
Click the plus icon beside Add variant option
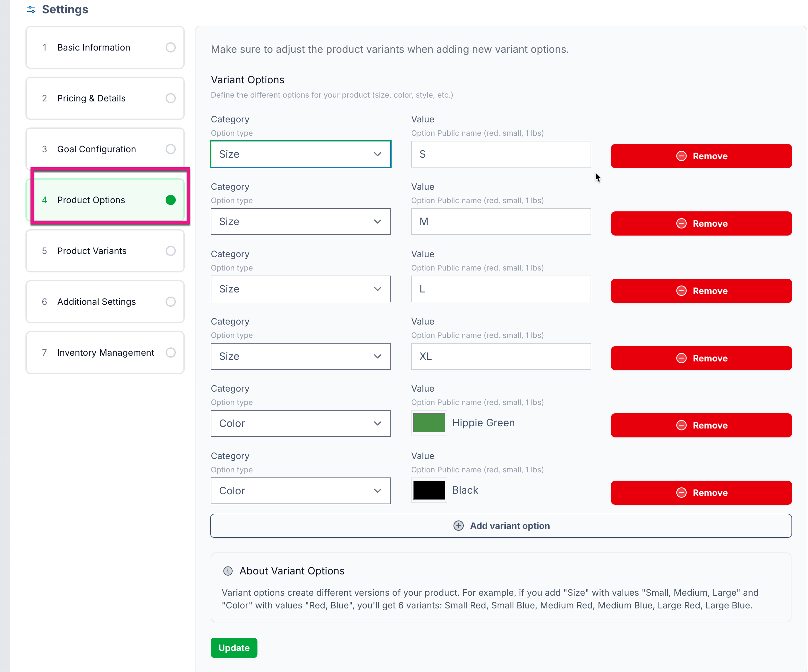pyautogui.click(x=458, y=525)
